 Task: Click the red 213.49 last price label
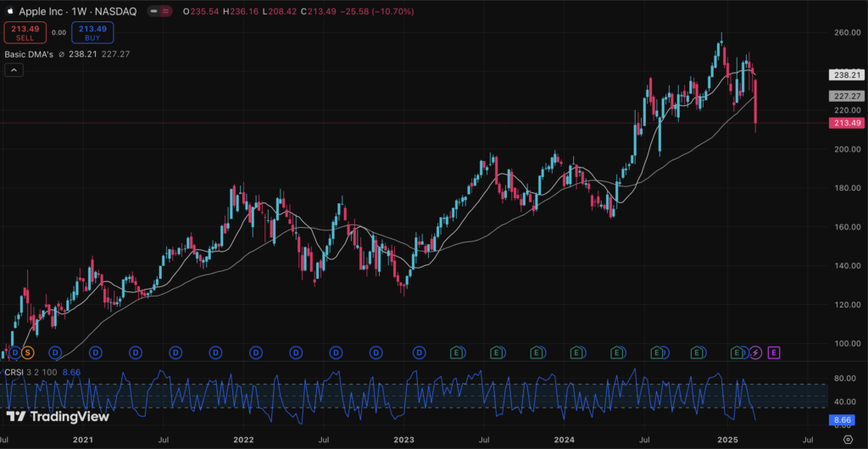pos(847,123)
